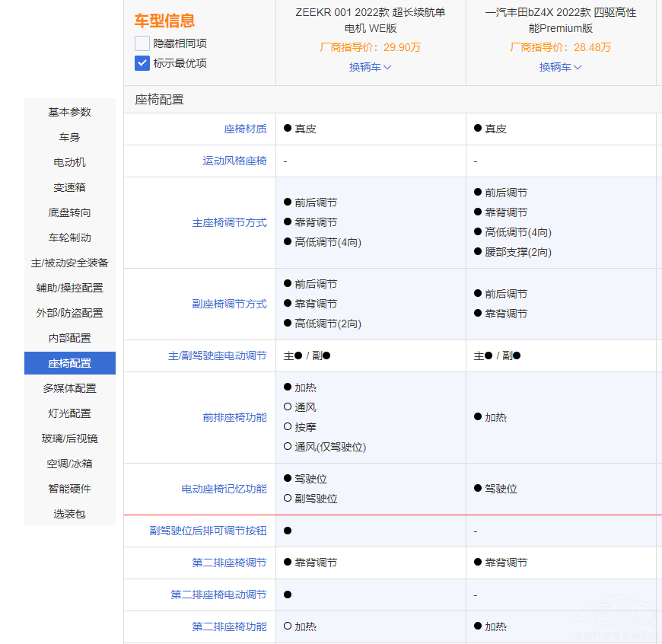
Task: Select 灯光配置 from side navigation
Action: click(x=70, y=413)
